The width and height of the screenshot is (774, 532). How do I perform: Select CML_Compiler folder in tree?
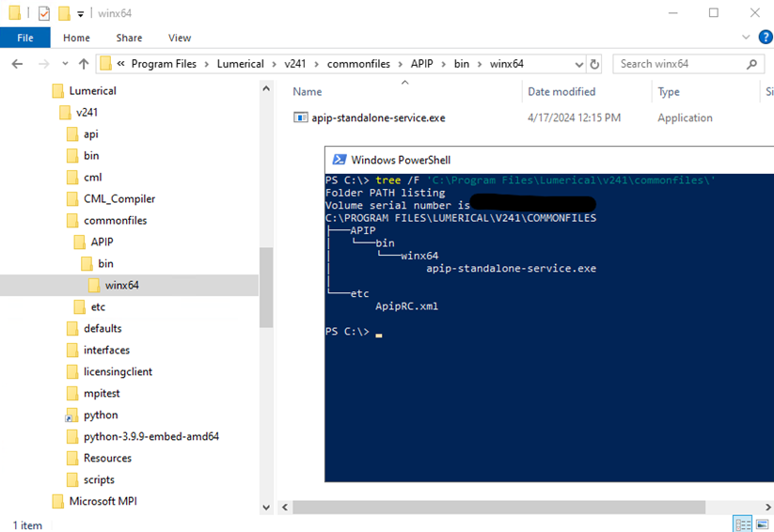coord(119,199)
